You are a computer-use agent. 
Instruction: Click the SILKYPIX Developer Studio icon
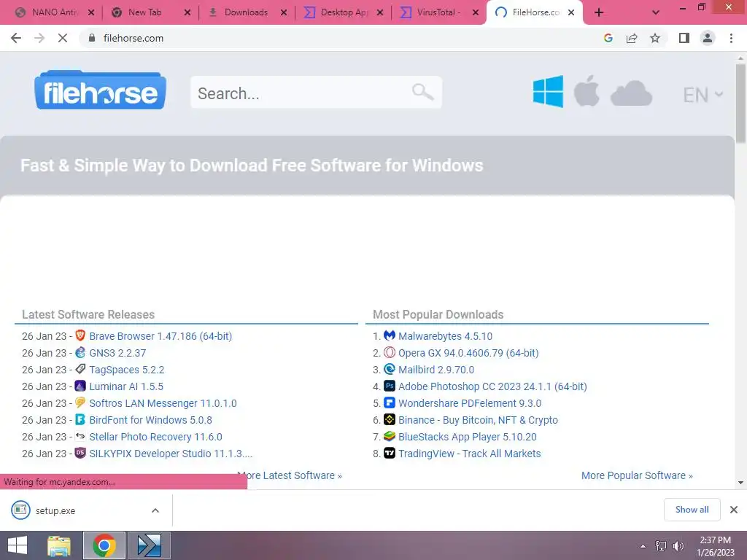pos(80,453)
